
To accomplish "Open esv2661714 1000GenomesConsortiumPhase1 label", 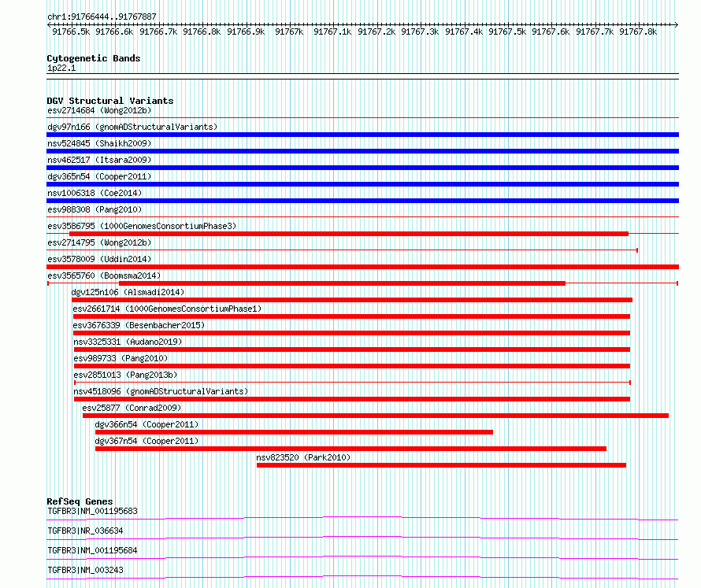I will pos(167,309).
